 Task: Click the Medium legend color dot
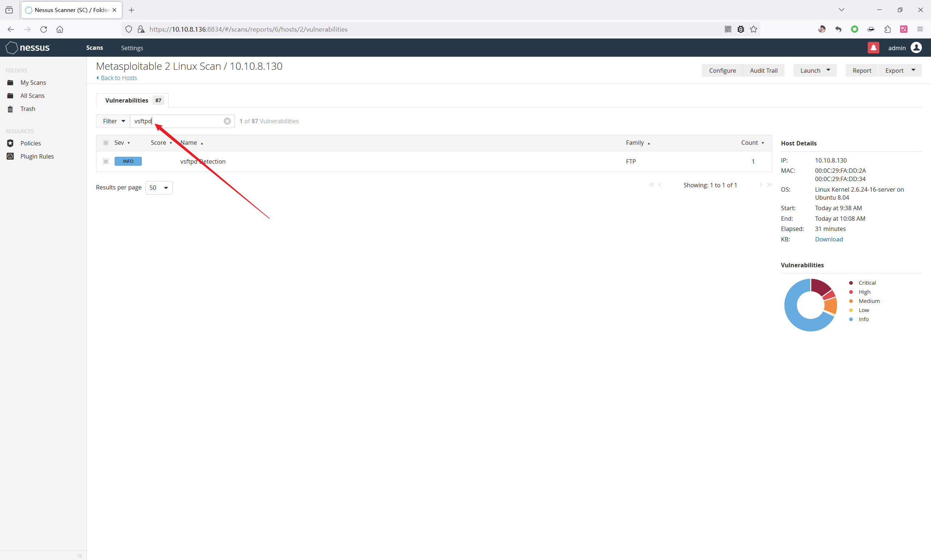[851, 301]
